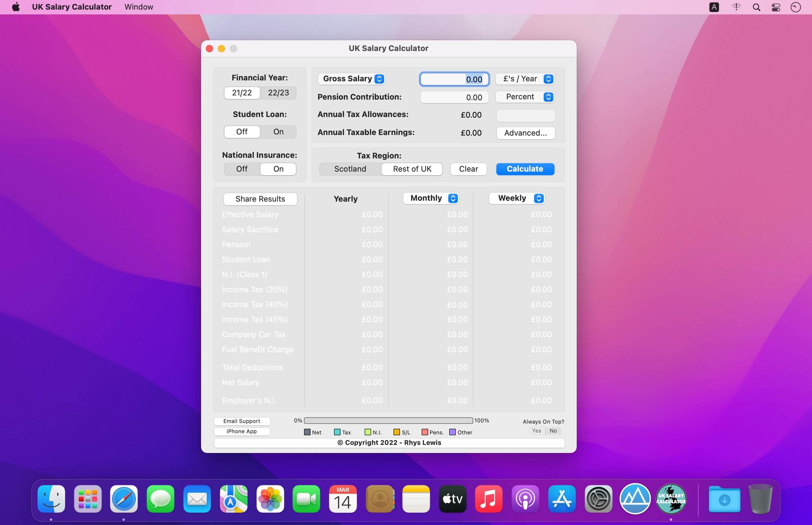Turn National Insurance Off
This screenshot has height=525, width=812.
coord(242,169)
